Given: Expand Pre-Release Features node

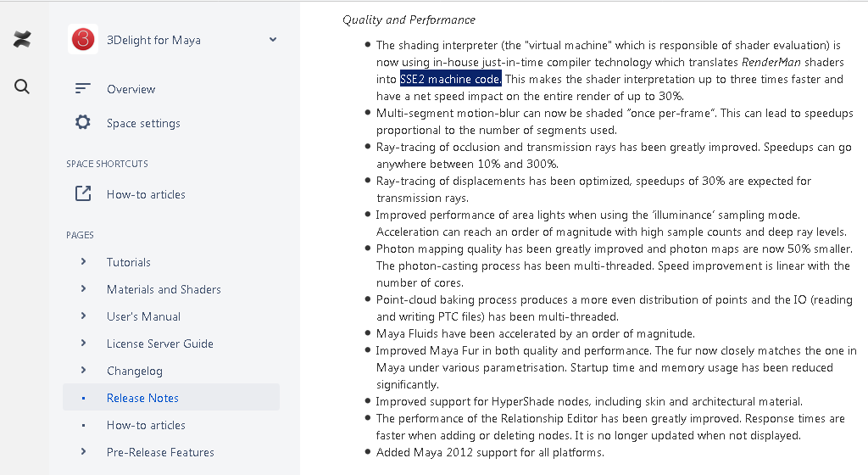Looking at the screenshot, I should point(83,452).
